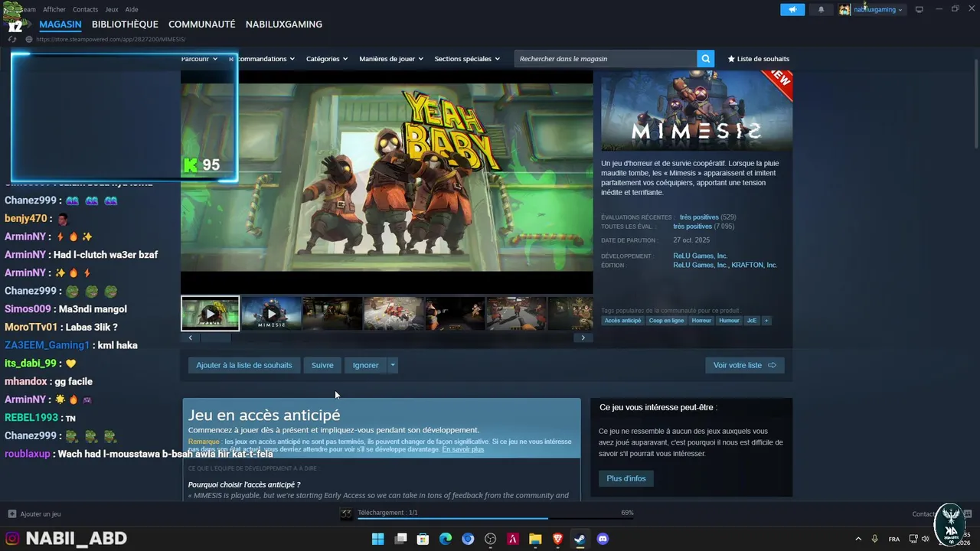Open Microsoft Edge from the taskbar
Viewport: 980px width, 551px height.
pyautogui.click(x=446, y=539)
